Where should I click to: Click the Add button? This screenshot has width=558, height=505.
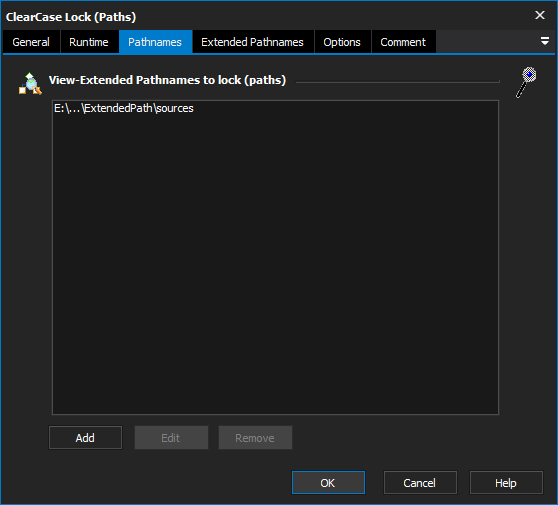click(85, 438)
